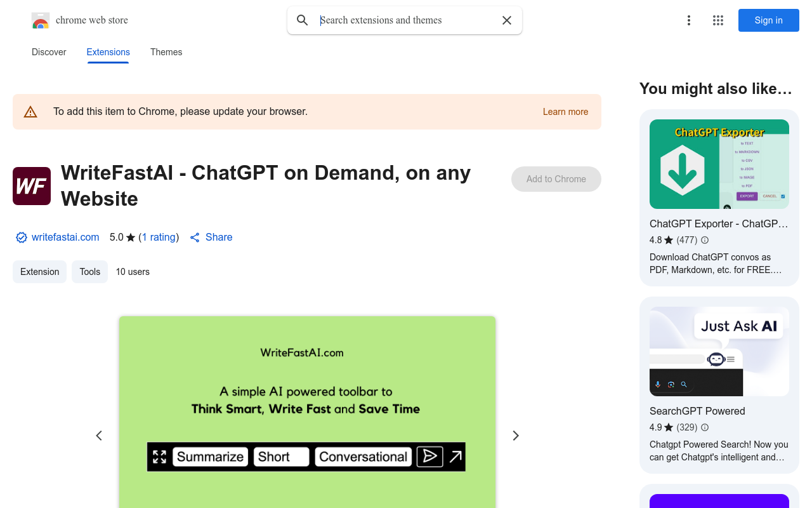The width and height of the screenshot is (812, 508).
Task: Open the 1 rating link
Action: click(x=159, y=237)
